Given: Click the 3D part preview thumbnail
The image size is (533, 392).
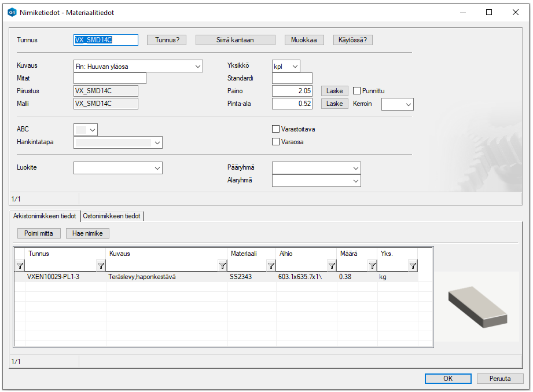Looking at the screenshot, I should [477, 306].
